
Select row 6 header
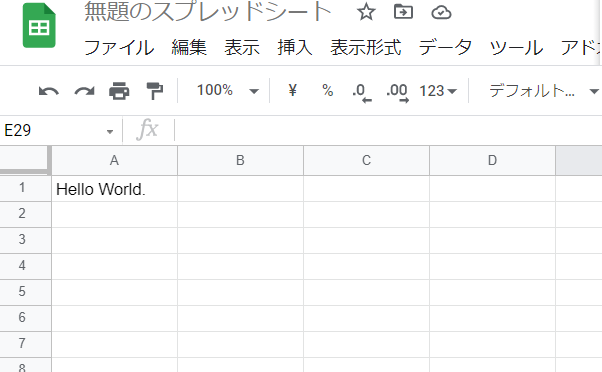tap(25, 318)
